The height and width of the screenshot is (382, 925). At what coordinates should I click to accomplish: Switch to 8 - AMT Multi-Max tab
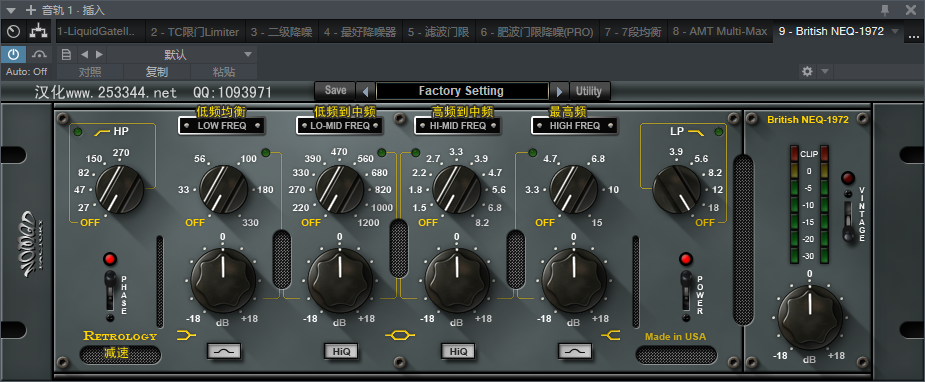pyautogui.click(x=720, y=32)
